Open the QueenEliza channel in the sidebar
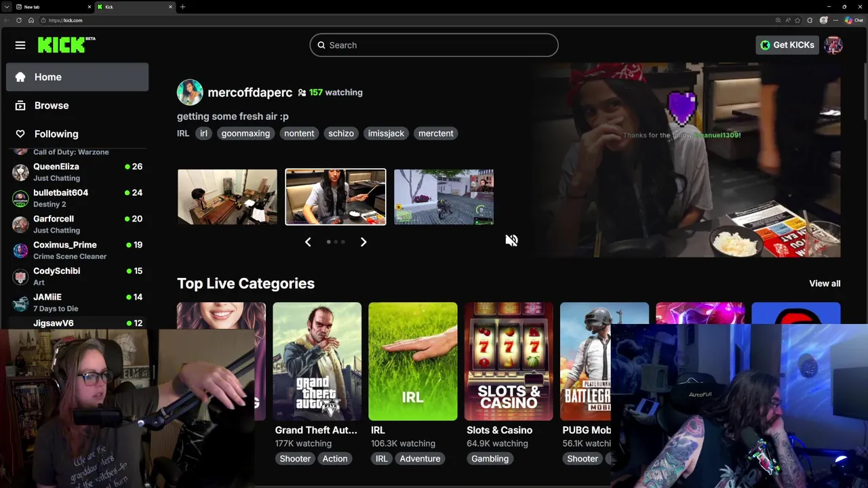 [77, 172]
